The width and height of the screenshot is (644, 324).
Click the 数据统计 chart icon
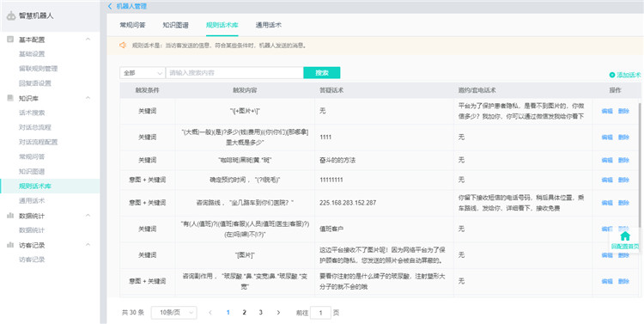[10, 216]
